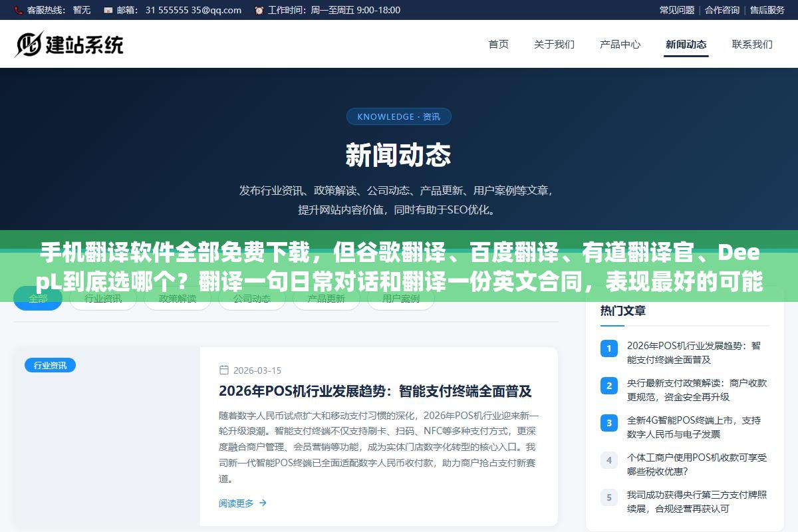Open hot article 个体工商户使用POS机收款
Image resolution: width=798 pixels, height=532 pixels.
point(696,464)
